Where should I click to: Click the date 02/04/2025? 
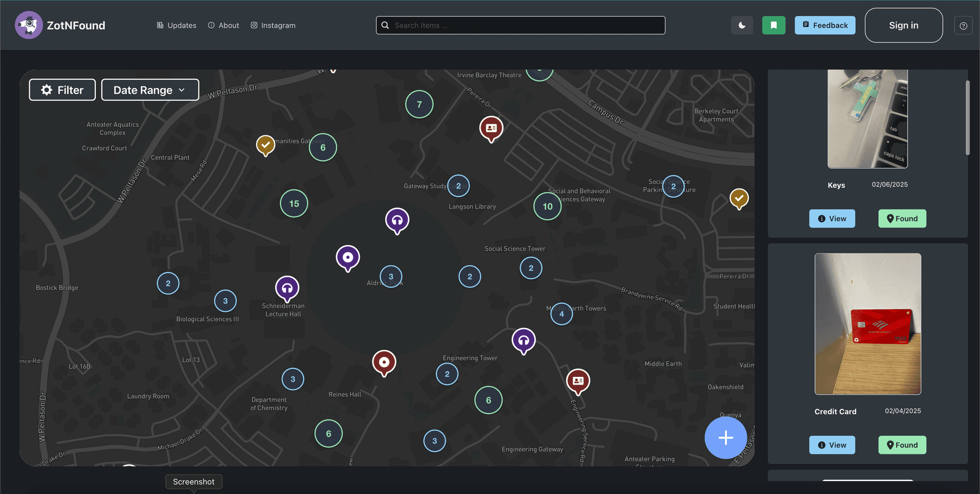pos(903,411)
